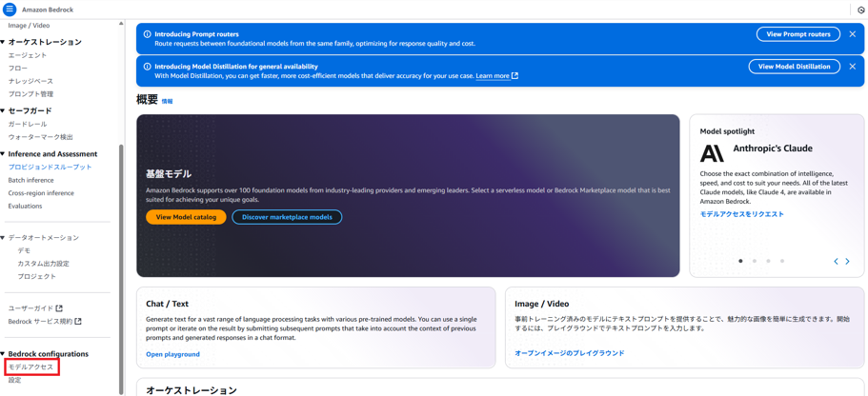This screenshot has height=396, width=868.
Task: Collapse the オーケストレーション section
Action: pyautogui.click(x=2, y=42)
